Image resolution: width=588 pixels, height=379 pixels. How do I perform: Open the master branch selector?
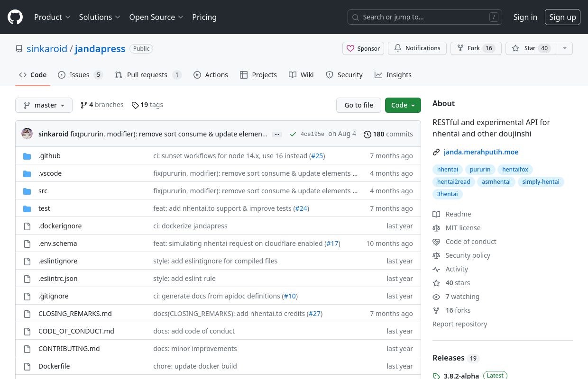tap(44, 105)
